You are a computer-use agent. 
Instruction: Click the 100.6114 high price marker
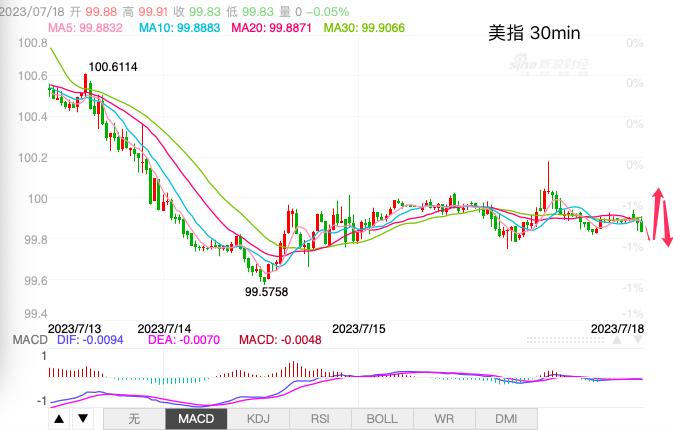pos(112,67)
